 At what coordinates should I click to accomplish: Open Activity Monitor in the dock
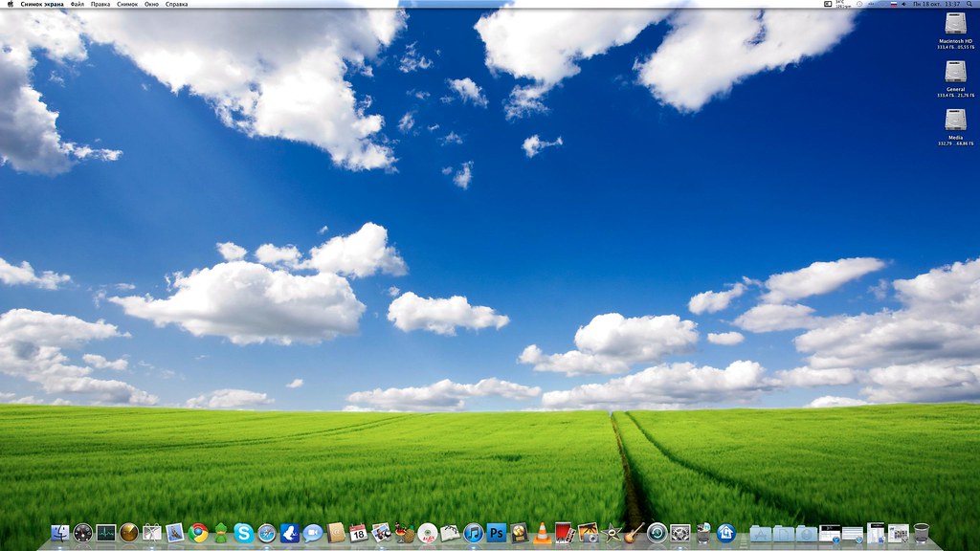coord(106,533)
